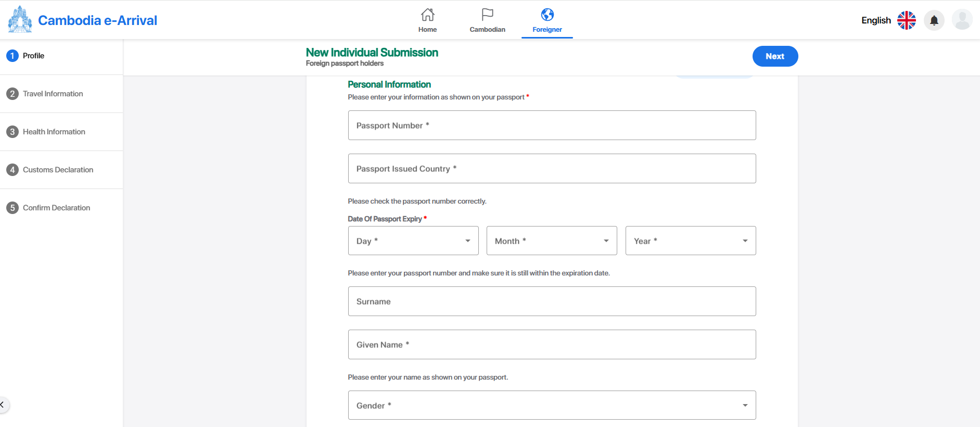
Task: Click step 1 Profile number badge
Action: (x=12, y=56)
